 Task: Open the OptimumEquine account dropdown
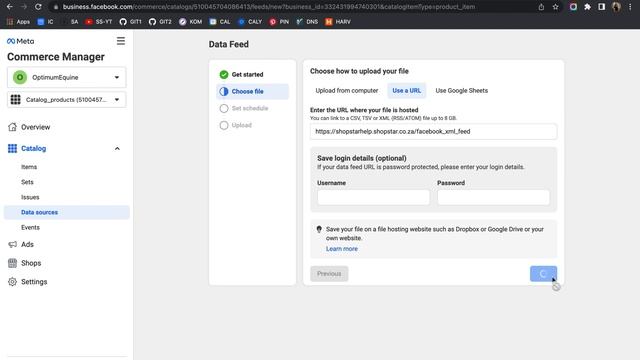[67, 77]
